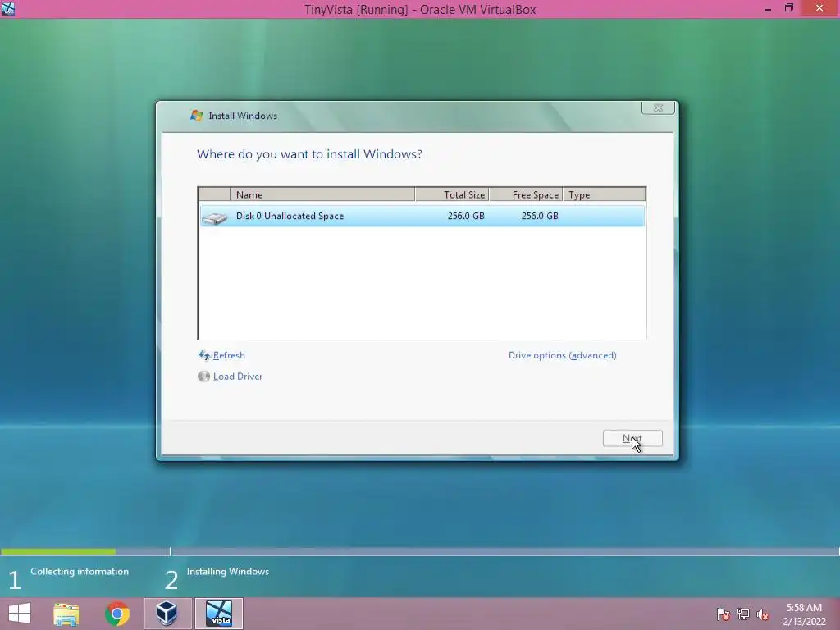The height and width of the screenshot is (630, 840).
Task: Launch Google Chrome from the taskbar
Action: coord(116,614)
